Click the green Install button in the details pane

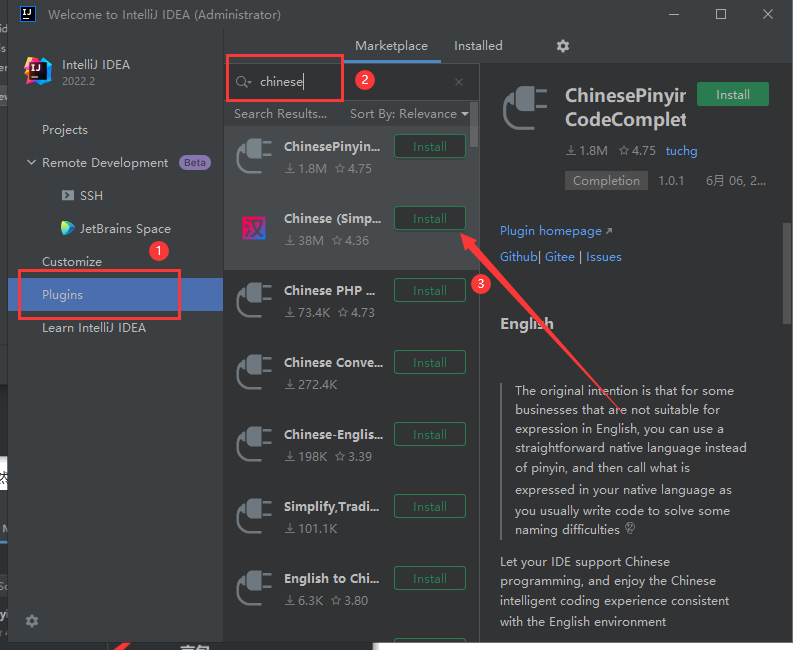(x=733, y=94)
